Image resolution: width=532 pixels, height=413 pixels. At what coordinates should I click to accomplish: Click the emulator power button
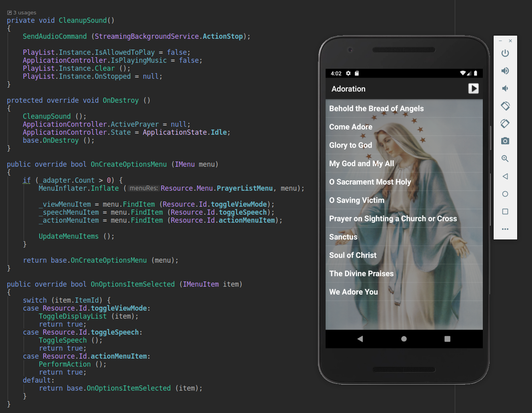(x=505, y=53)
